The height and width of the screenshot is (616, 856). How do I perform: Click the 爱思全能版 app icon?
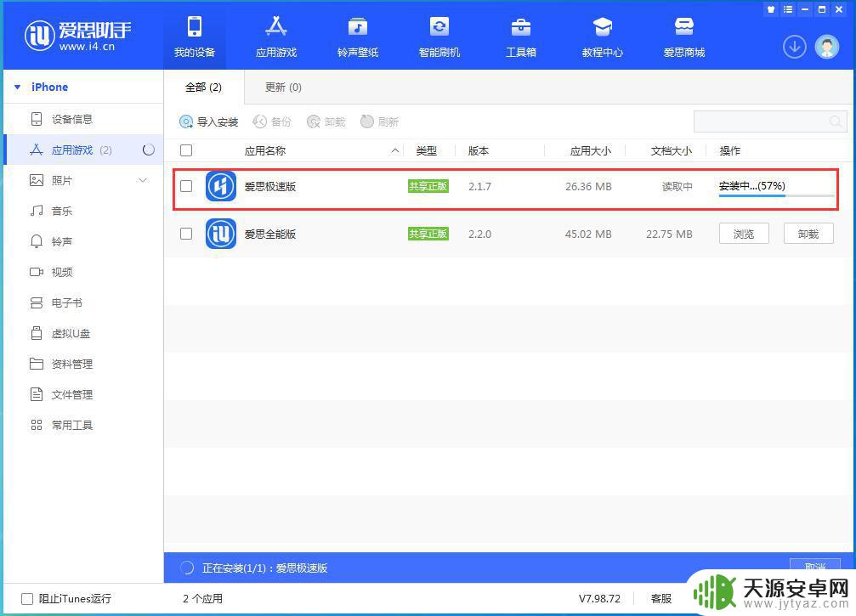[220, 234]
